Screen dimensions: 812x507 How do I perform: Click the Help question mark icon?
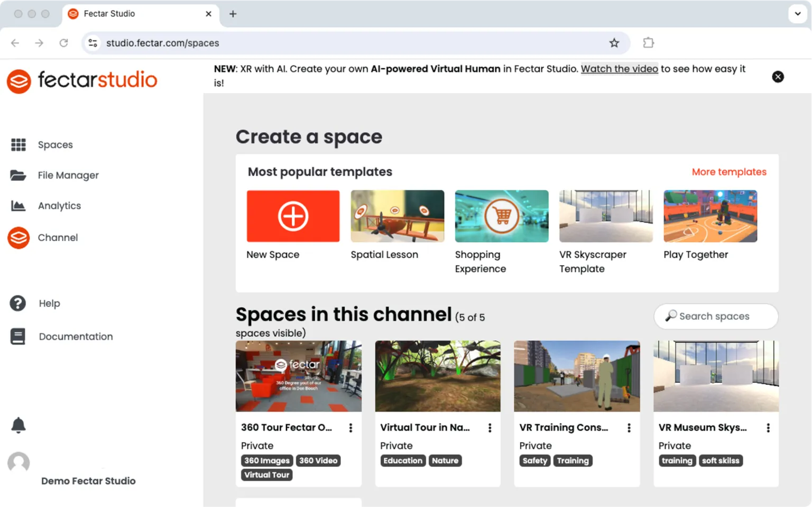click(18, 303)
